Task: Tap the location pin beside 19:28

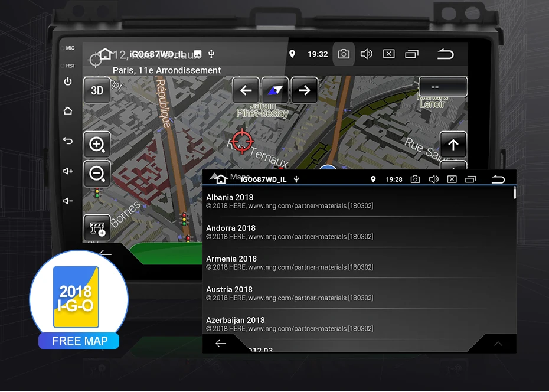Action: pyautogui.click(x=373, y=179)
